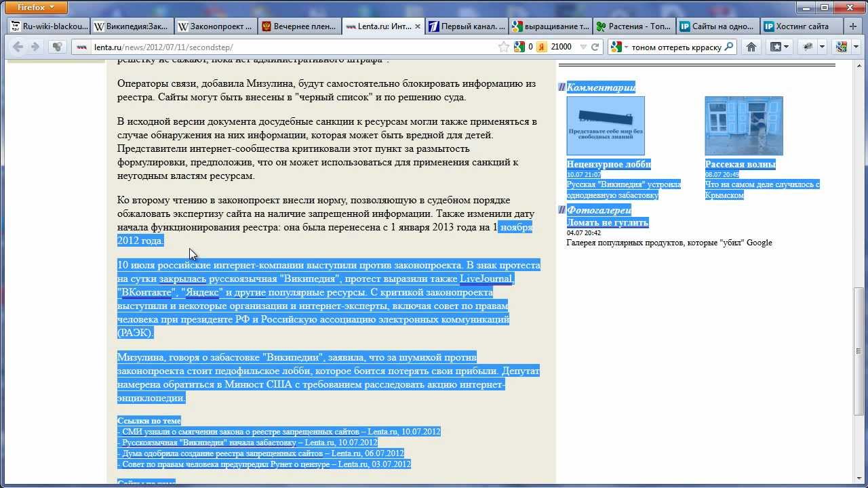The image size is (868, 488).
Task: Close the active Lenta.ru tab
Action: click(x=418, y=26)
